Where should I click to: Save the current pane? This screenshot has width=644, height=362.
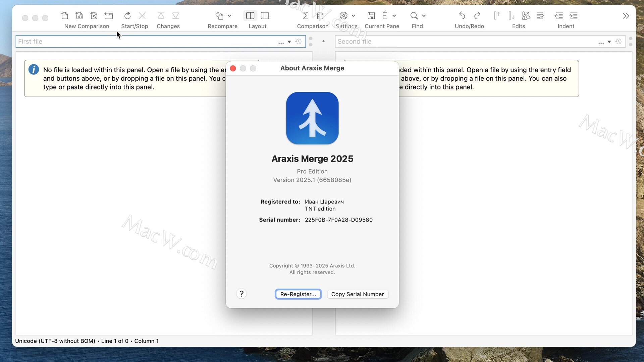[x=371, y=15]
